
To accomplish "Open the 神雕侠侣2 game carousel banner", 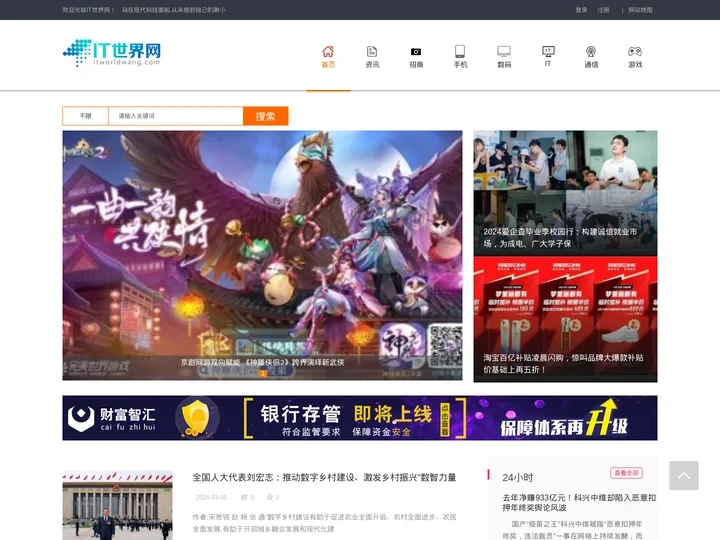I will point(262,255).
